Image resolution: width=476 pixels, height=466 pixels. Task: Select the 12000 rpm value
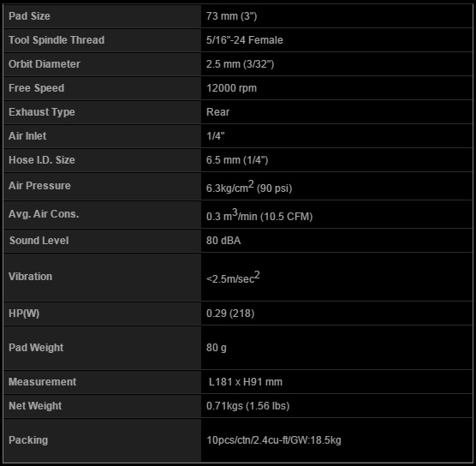pyautogui.click(x=231, y=88)
